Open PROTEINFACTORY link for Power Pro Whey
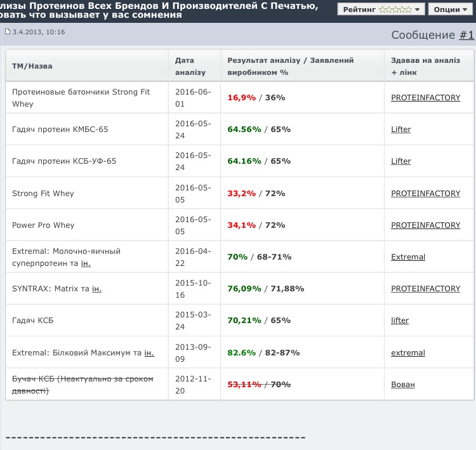The height and width of the screenshot is (450, 476). [x=425, y=225]
